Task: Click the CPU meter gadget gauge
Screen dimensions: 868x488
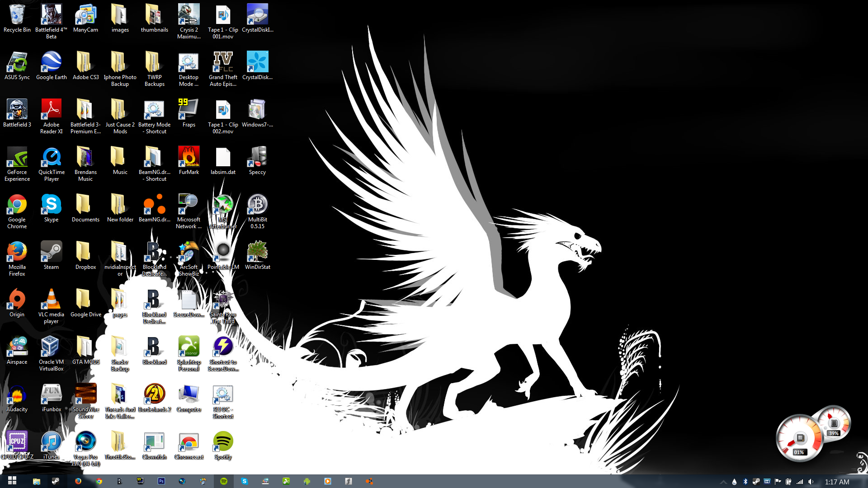Action: 799,438
